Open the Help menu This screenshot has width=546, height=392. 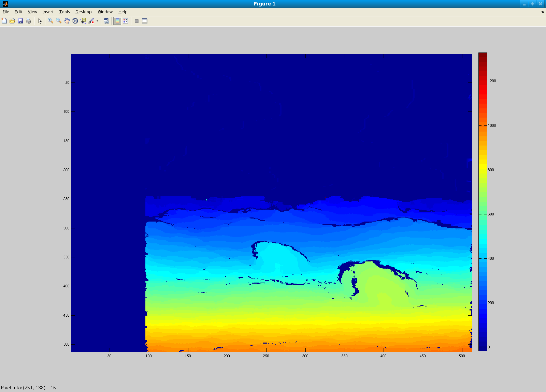click(x=123, y=12)
